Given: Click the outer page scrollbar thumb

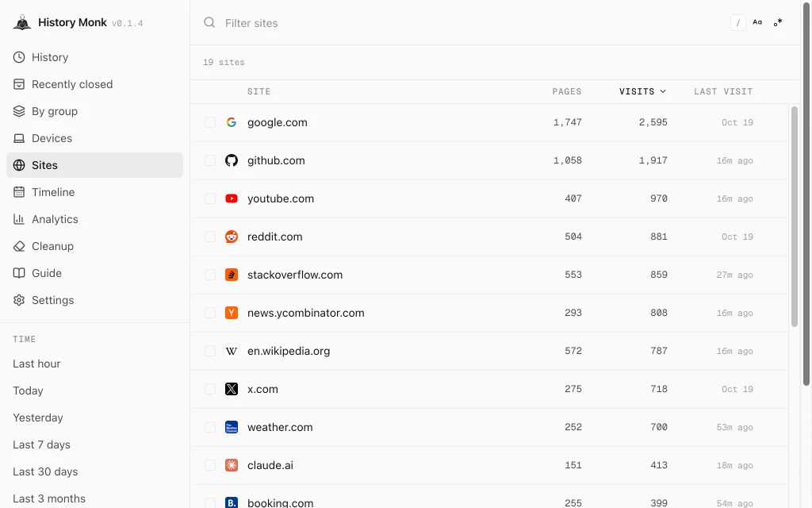Looking at the screenshot, I should click(x=806, y=193).
